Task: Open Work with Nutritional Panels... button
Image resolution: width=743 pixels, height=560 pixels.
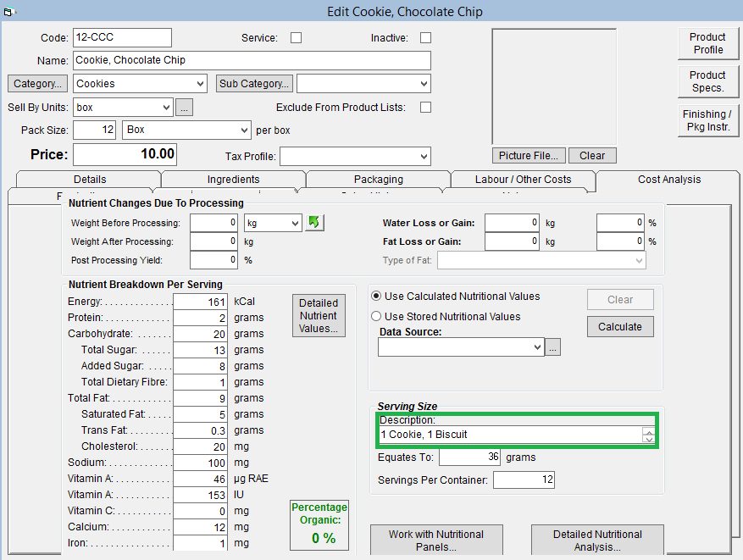Action: [436, 541]
